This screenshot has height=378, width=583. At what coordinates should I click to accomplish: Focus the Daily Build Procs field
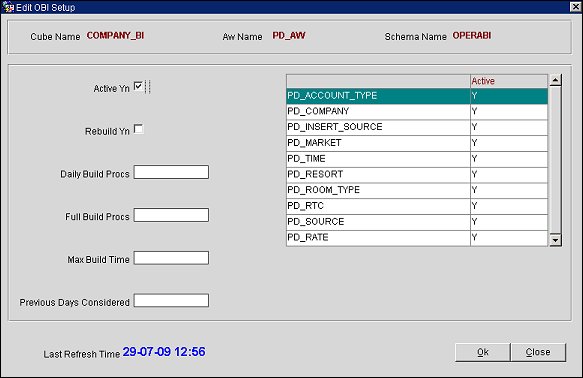pos(171,172)
